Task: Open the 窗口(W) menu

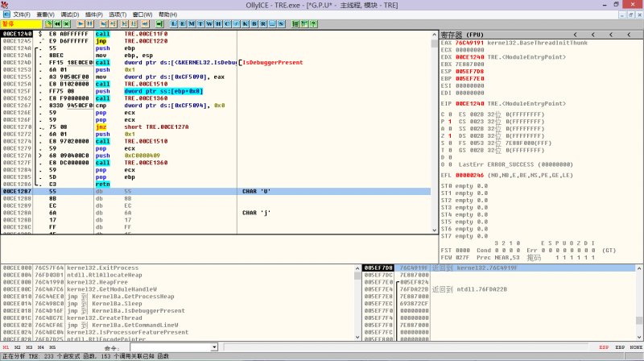Action: (142, 15)
